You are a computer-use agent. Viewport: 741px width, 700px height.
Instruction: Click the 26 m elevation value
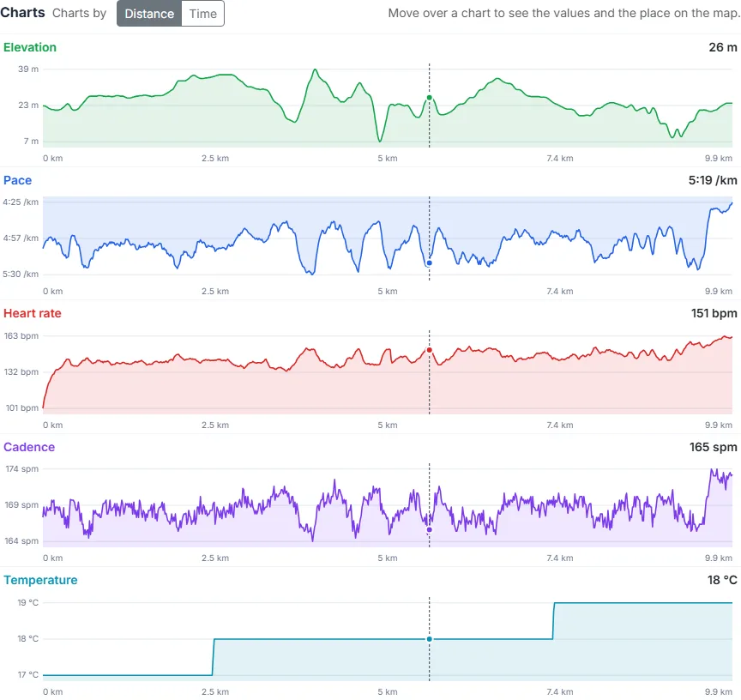click(x=723, y=47)
